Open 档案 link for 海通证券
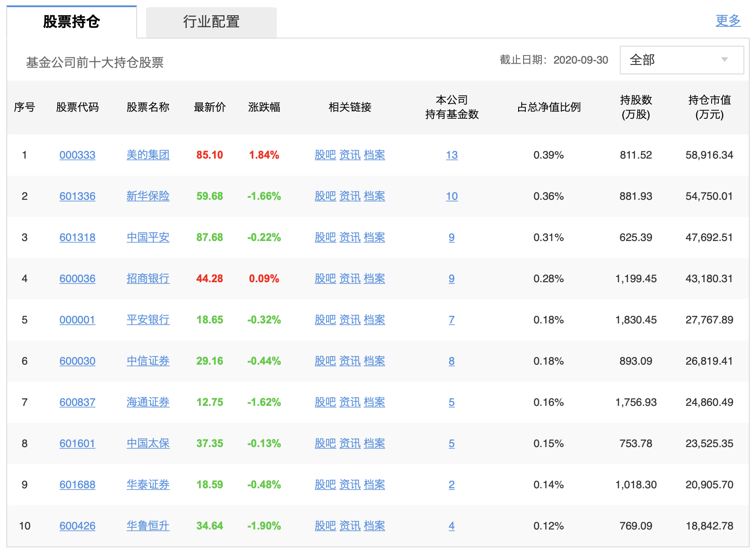 click(374, 402)
